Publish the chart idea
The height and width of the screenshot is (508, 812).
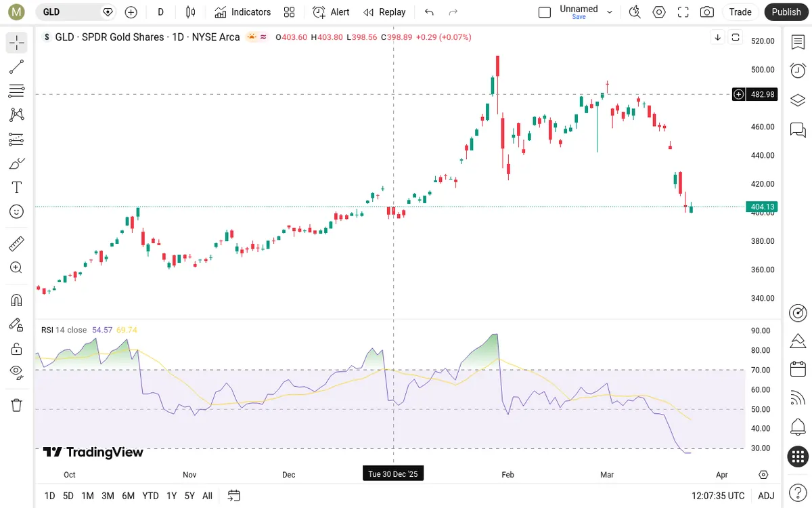(786, 12)
